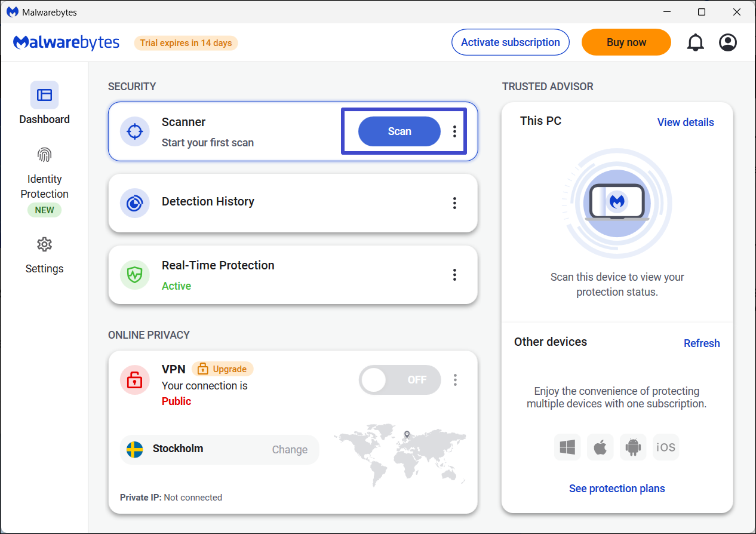Click the Scanner crosshair icon

tap(135, 131)
